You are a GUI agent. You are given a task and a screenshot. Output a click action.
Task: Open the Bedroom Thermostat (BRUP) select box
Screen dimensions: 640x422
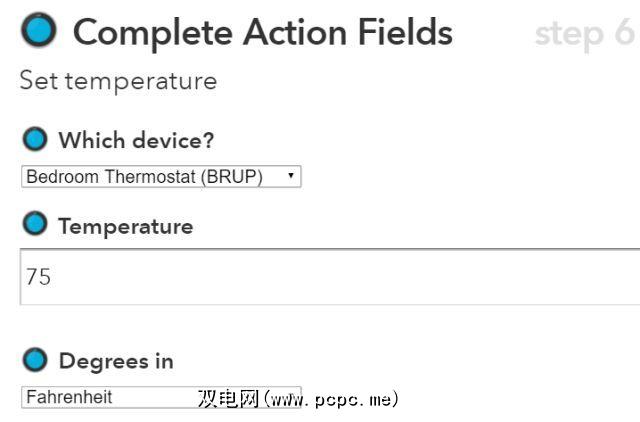tap(160, 177)
